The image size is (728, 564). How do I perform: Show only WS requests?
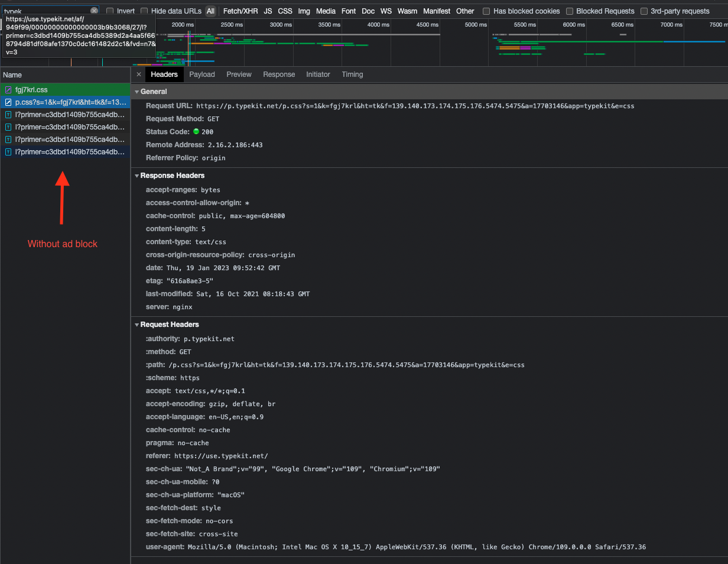pos(386,11)
